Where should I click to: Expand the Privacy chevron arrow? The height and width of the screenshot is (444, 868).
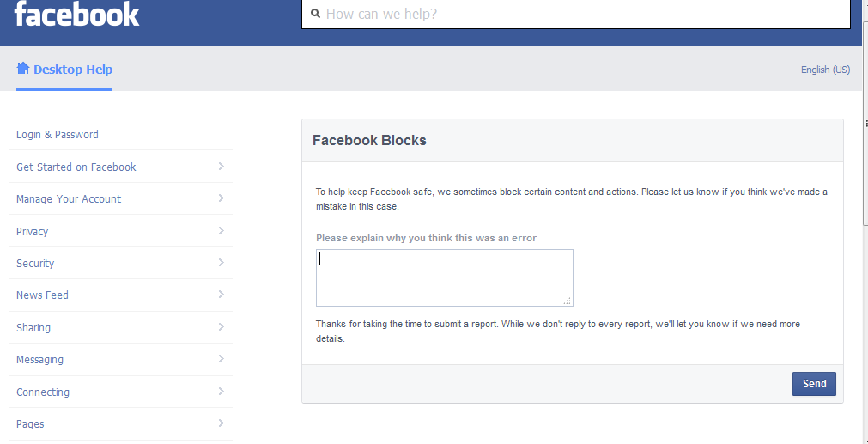click(221, 230)
